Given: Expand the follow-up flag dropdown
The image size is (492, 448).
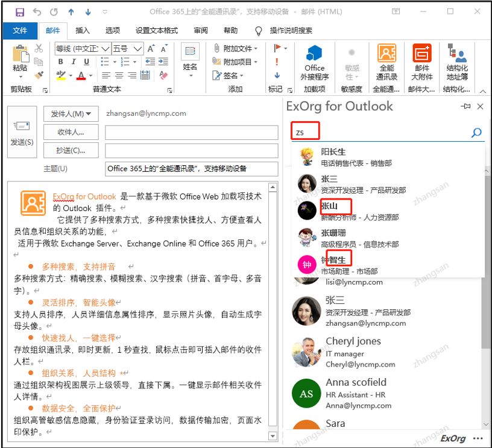Looking at the screenshot, I should coord(286,48).
